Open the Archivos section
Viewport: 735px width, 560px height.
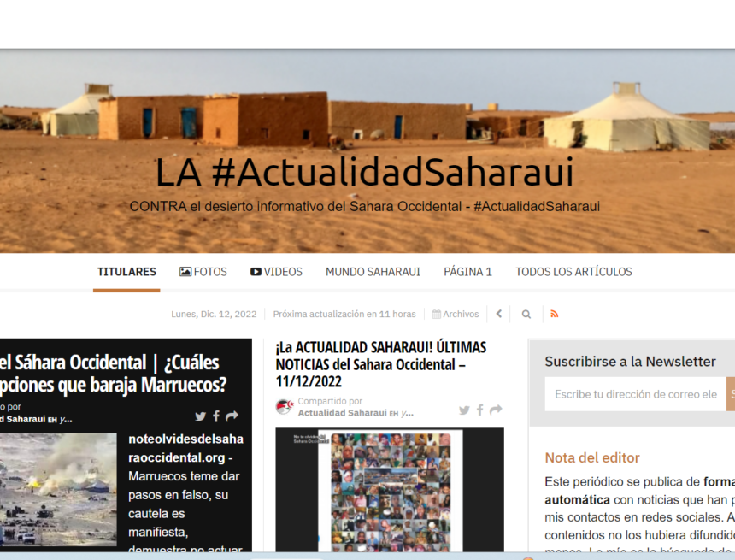456,314
